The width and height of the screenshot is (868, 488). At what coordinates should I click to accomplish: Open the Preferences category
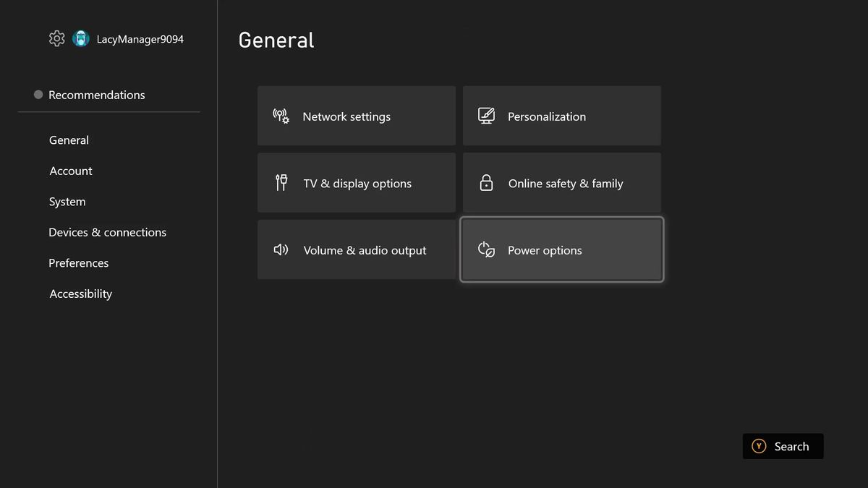78,263
